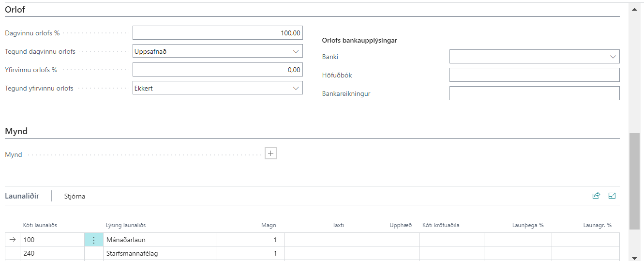Image resolution: width=644 pixels, height=261 pixels.
Task: Expand the Banki dropdown list
Action: (x=534, y=57)
